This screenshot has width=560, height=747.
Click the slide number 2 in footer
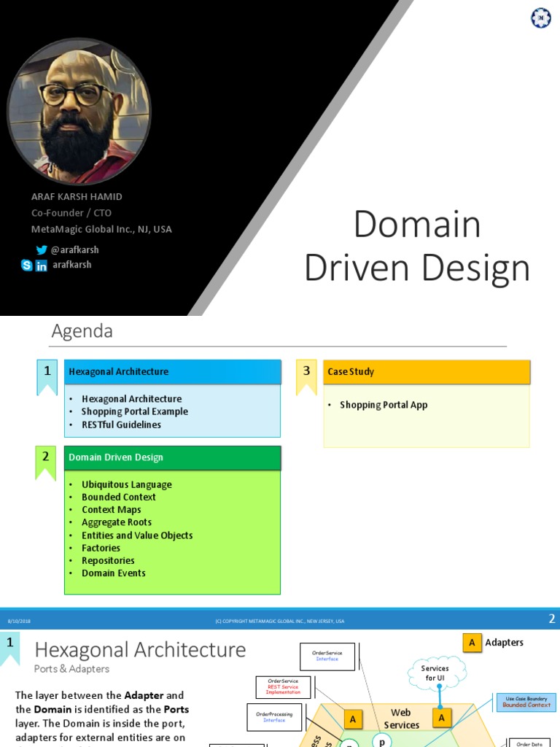(x=551, y=619)
